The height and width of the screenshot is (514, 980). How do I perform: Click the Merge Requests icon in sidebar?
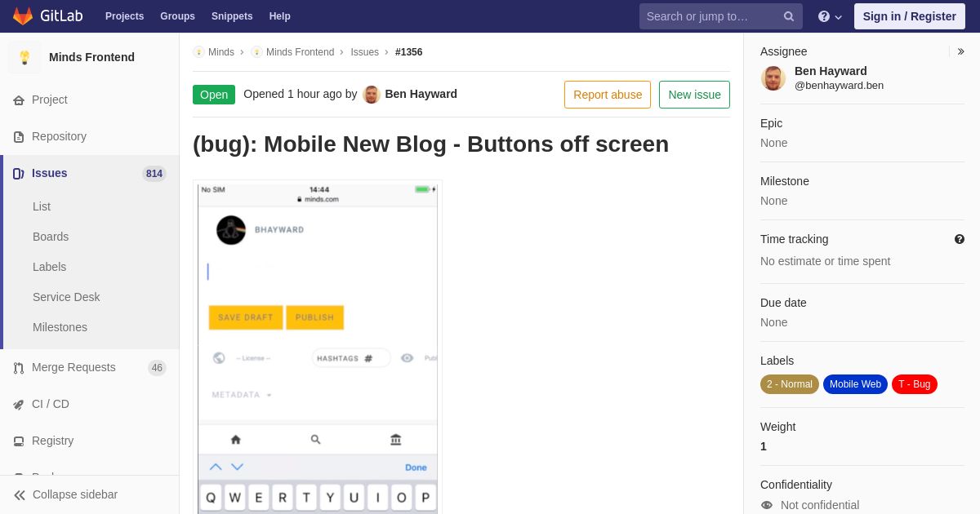(19, 368)
